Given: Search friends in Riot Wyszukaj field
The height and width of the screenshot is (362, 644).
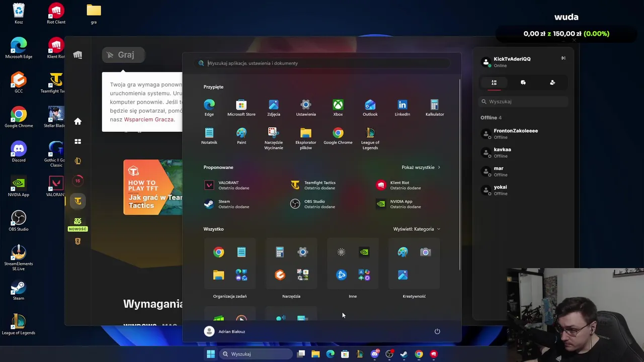Looking at the screenshot, I should 523,102.
